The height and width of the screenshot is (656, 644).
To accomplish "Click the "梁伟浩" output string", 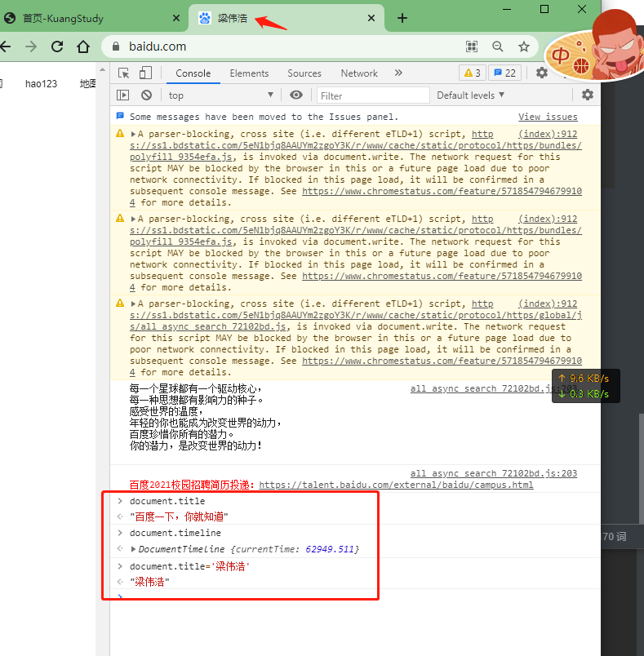I will point(149,582).
